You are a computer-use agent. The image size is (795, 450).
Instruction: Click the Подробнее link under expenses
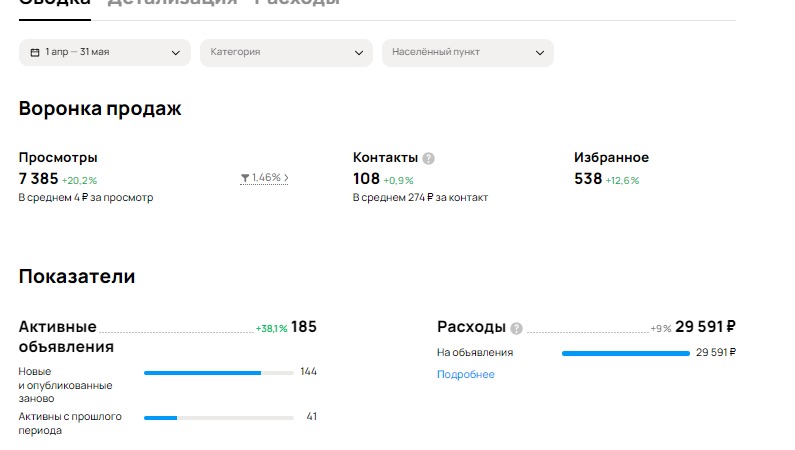pos(465,375)
